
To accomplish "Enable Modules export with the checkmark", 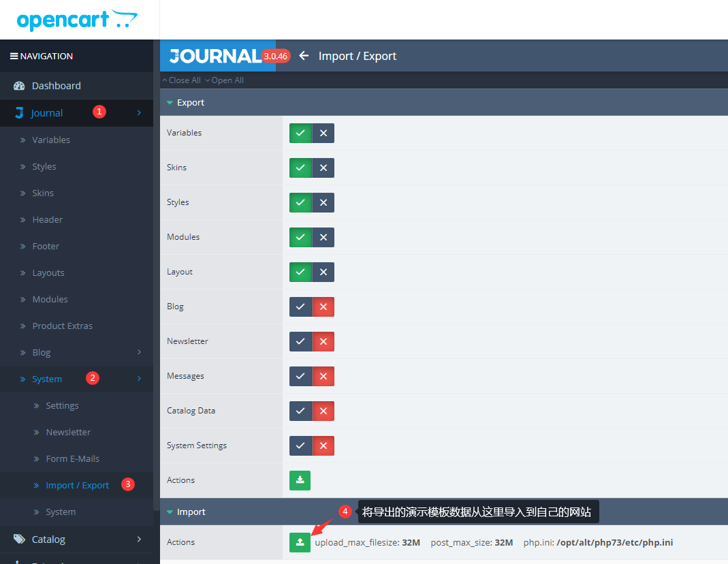I will click(300, 237).
